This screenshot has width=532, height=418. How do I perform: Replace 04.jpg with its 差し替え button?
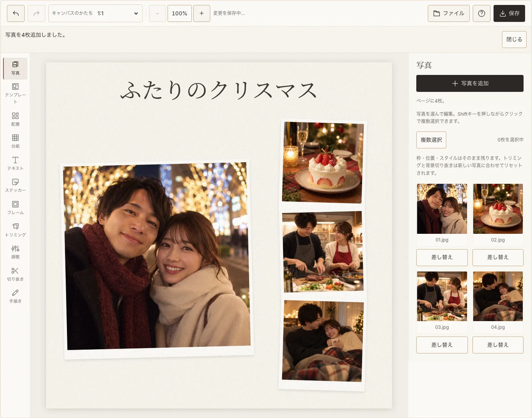click(x=498, y=345)
